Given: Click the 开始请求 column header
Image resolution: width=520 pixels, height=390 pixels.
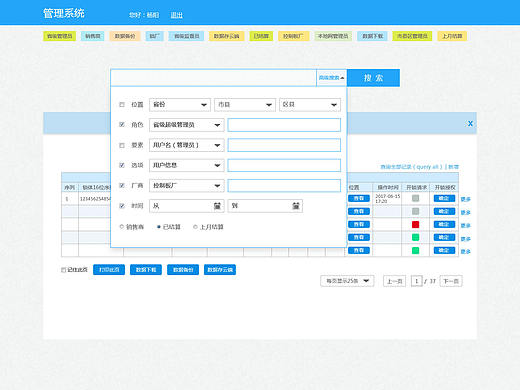Looking at the screenshot, I should (x=416, y=188).
